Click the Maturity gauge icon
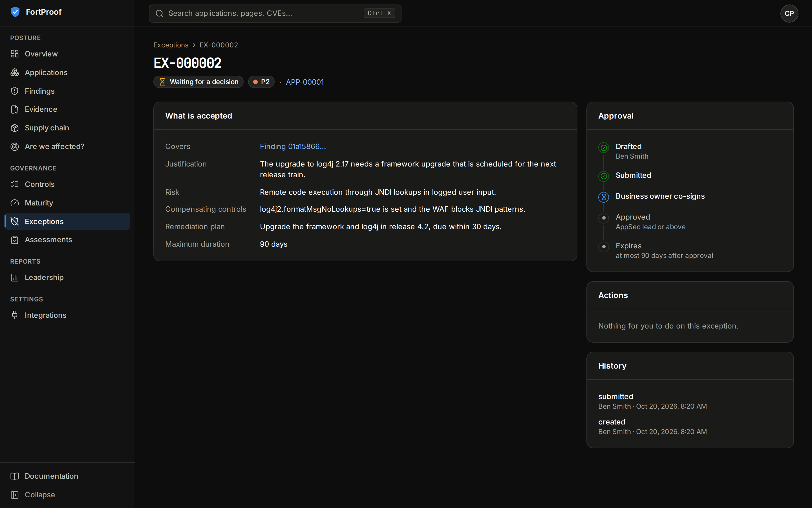This screenshot has height=508, width=812. 14,203
